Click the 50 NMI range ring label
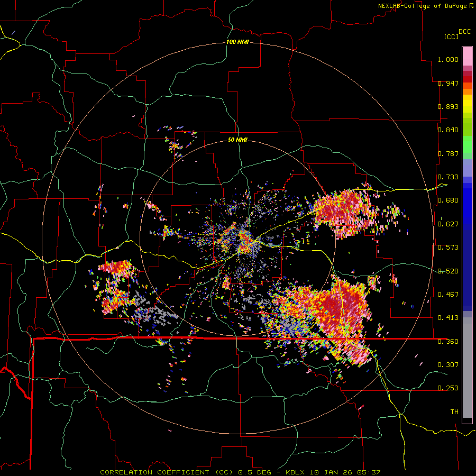476x476 pixels. point(237,140)
